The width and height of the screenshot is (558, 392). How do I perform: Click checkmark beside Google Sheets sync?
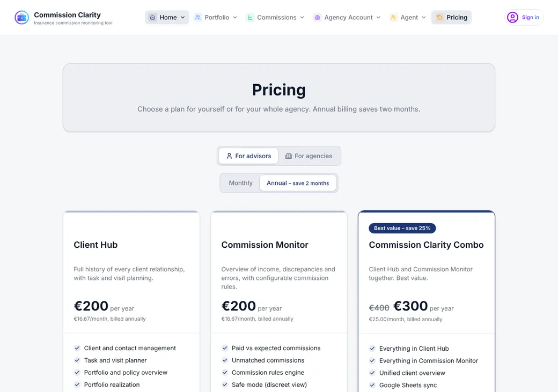[x=372, y=385]
